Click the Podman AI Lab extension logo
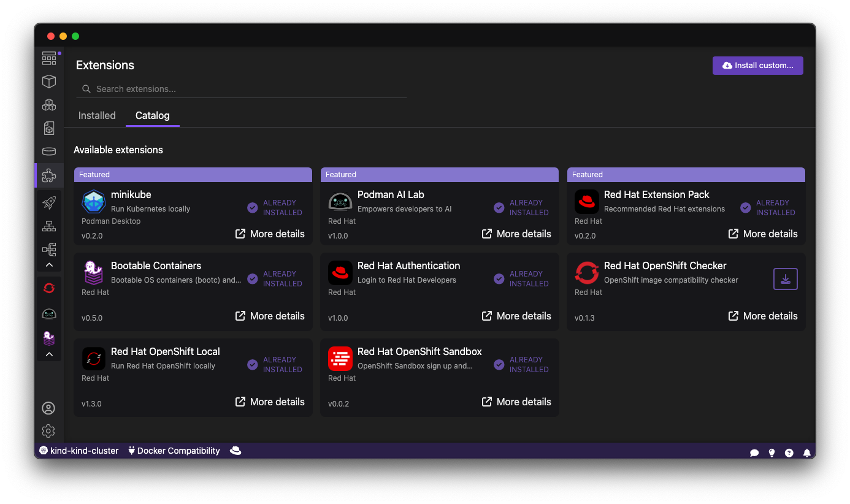 (x=340, y=202)
